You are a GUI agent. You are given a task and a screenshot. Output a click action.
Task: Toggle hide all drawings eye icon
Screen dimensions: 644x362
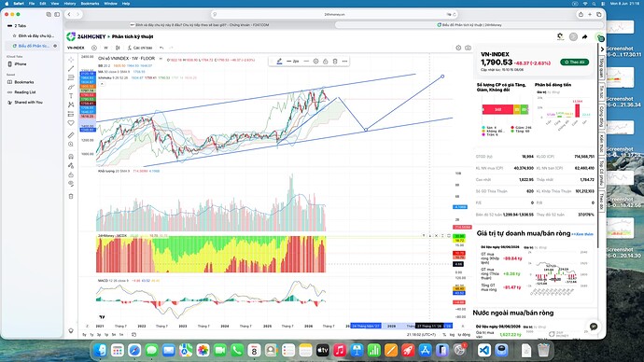coord(71,184)
